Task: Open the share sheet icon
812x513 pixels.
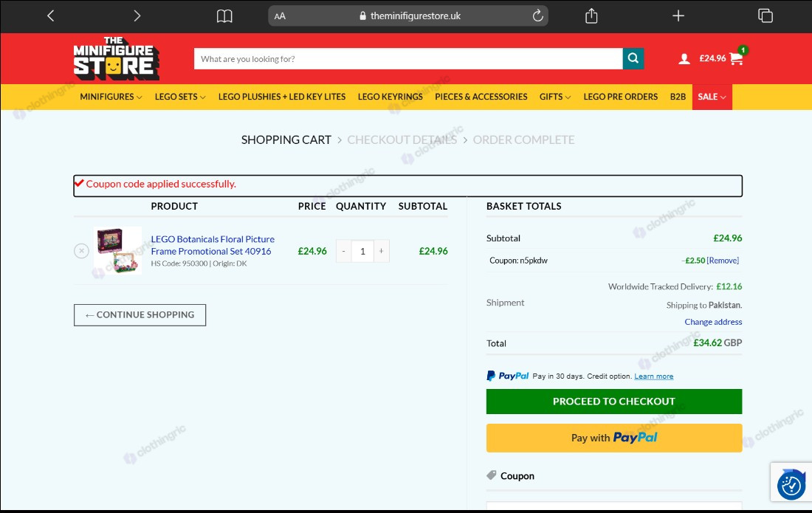Action: [591, 16]
